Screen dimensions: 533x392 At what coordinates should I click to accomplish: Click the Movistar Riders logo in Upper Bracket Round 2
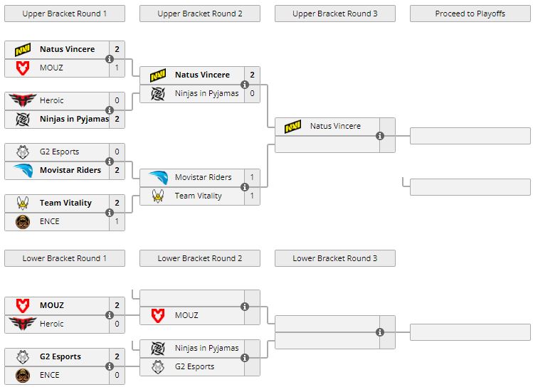point(158,177)
